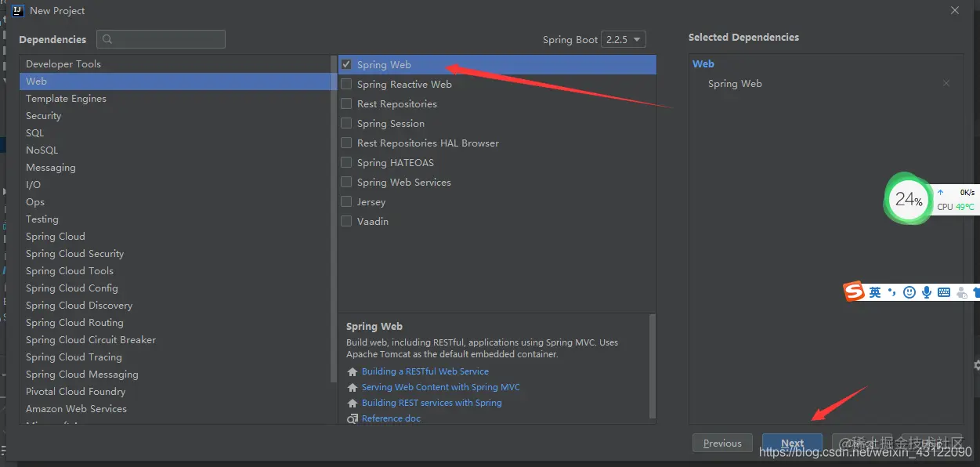Viewport: 980px width, 467px height.
Task: Enable the Rest Repositories checkbox
Action: point(346,104)
